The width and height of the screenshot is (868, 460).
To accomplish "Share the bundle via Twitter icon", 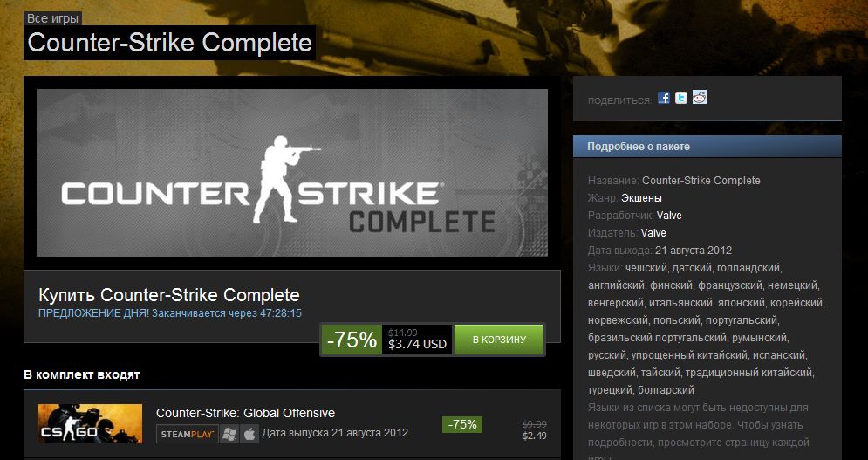I will (x=681, y=98).
